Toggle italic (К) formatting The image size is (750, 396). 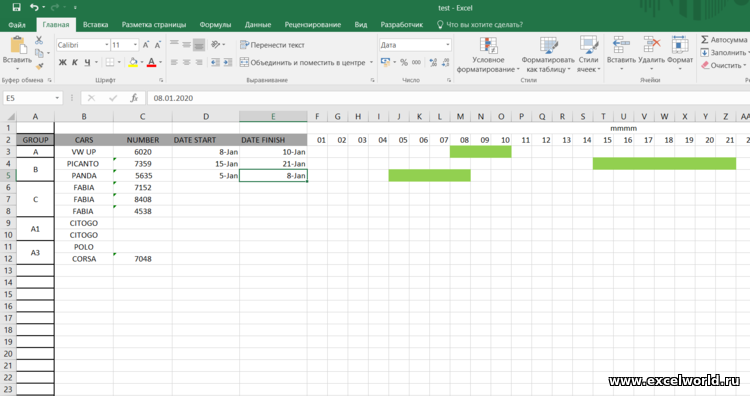[75, 62]
